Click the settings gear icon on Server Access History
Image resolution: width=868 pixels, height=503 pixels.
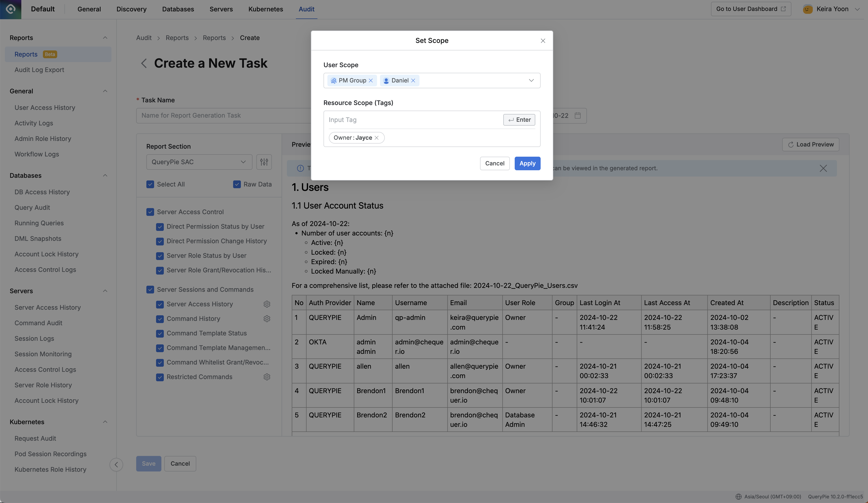(266, 304)
